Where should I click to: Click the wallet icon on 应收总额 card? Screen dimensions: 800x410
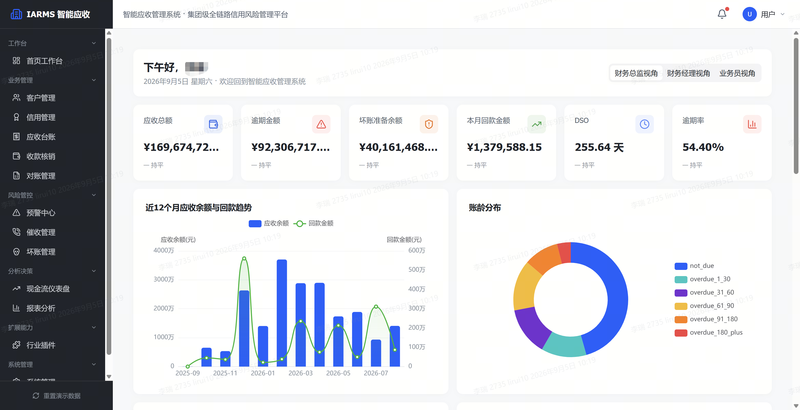(213, 124)
